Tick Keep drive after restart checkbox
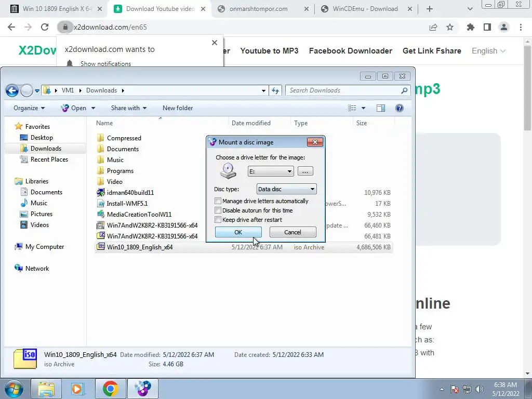Viewport: 532px width, 399px height. (x=218, y=220)
